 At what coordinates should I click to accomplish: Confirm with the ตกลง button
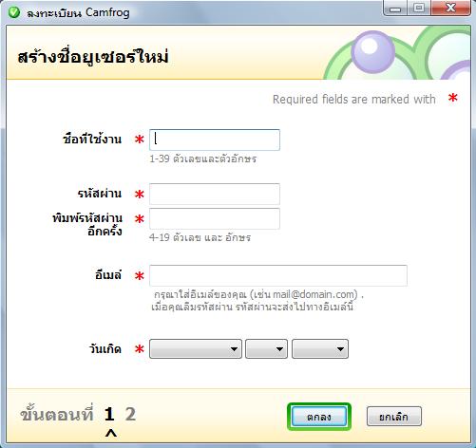point(319,417)
